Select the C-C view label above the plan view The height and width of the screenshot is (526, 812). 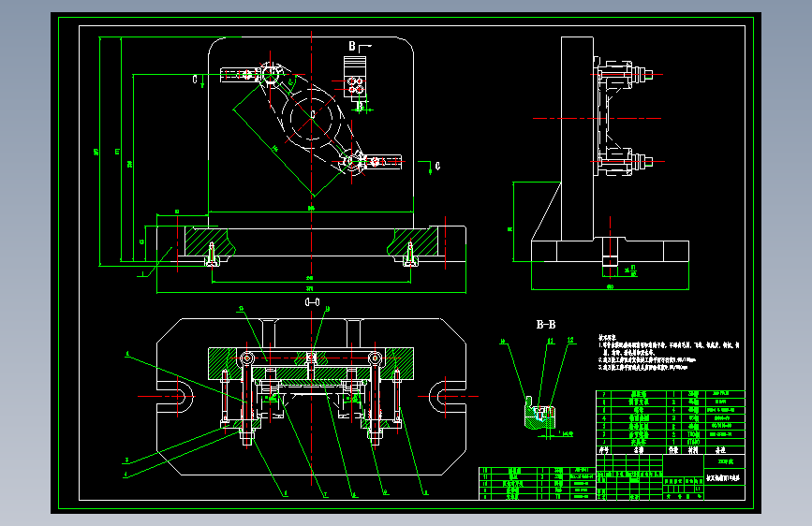(x=312, y=301)
